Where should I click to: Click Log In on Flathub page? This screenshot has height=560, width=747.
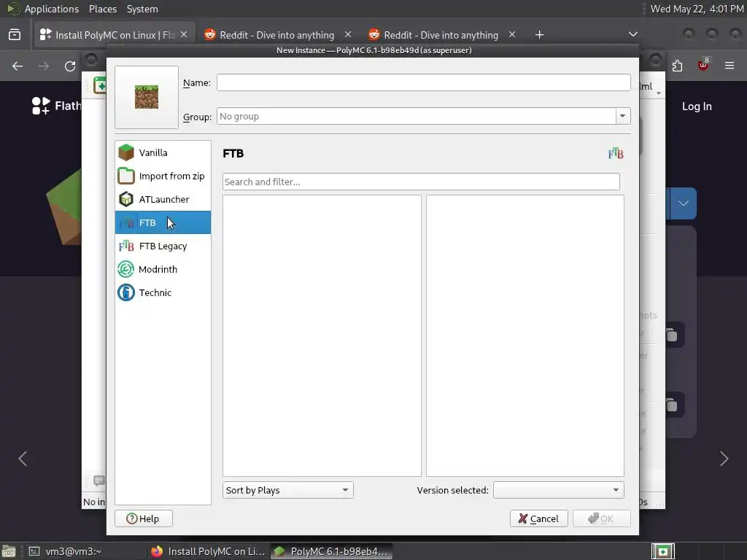click(697, 106)
